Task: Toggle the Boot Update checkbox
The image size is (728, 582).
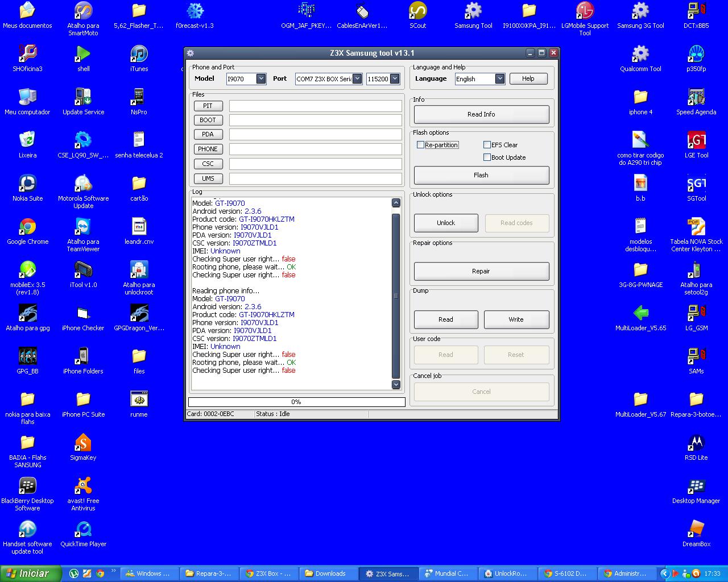Action: pyautogui.click(x=487, y=157)
